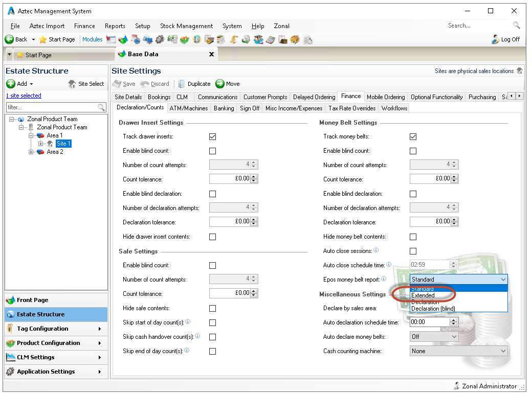
Task: Expand the Area 2 tree node
Action: (x=31, y=152)
